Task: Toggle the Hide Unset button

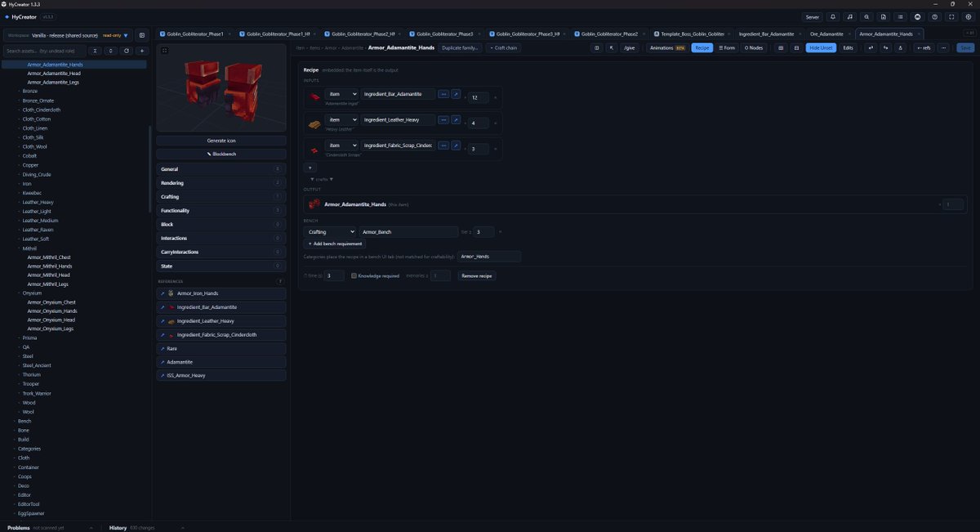Action: [x=821, y=48]
